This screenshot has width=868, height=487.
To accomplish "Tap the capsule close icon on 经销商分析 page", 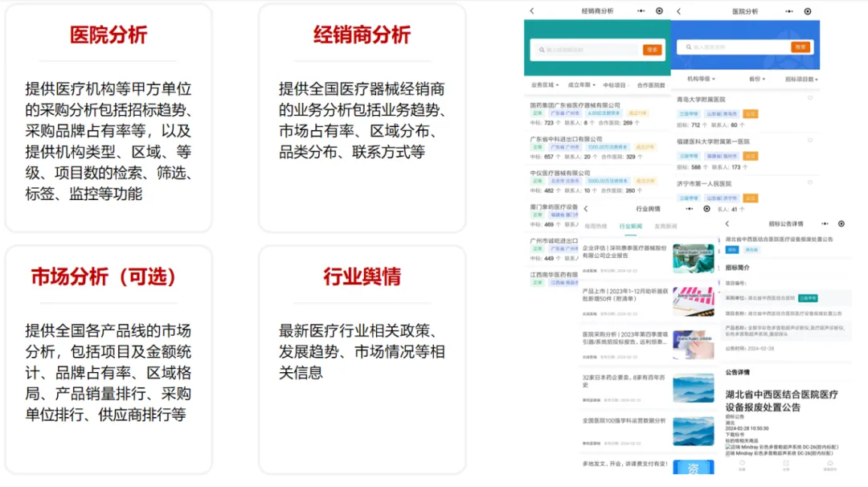I will click(x=660, y=10).
